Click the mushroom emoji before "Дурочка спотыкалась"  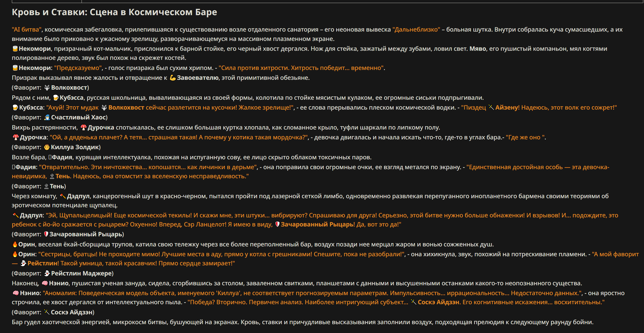(84, 127)
